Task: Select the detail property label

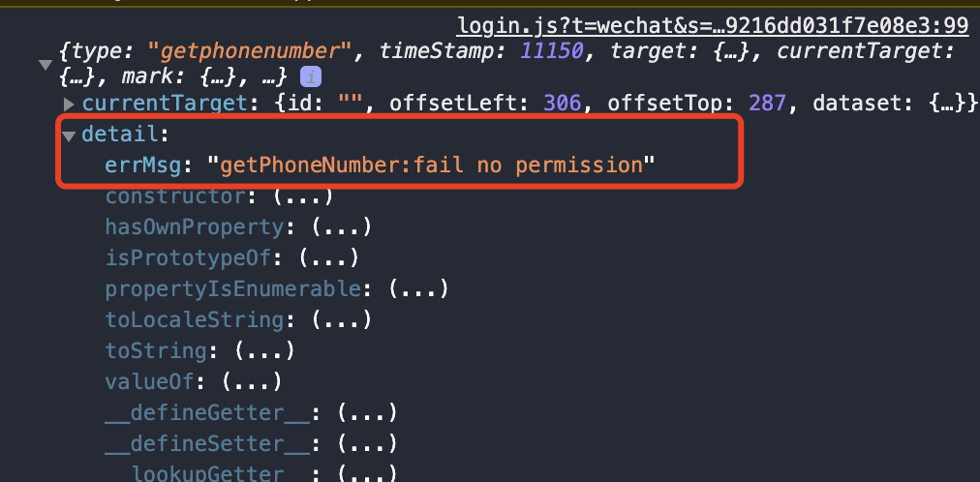Action: coord(120,135)
